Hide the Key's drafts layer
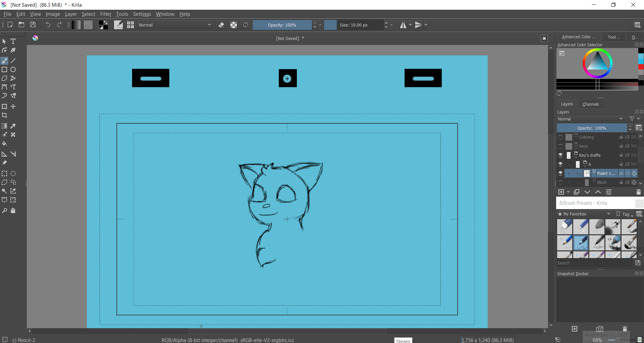This screenshot has width=644, height=343. 560,155
